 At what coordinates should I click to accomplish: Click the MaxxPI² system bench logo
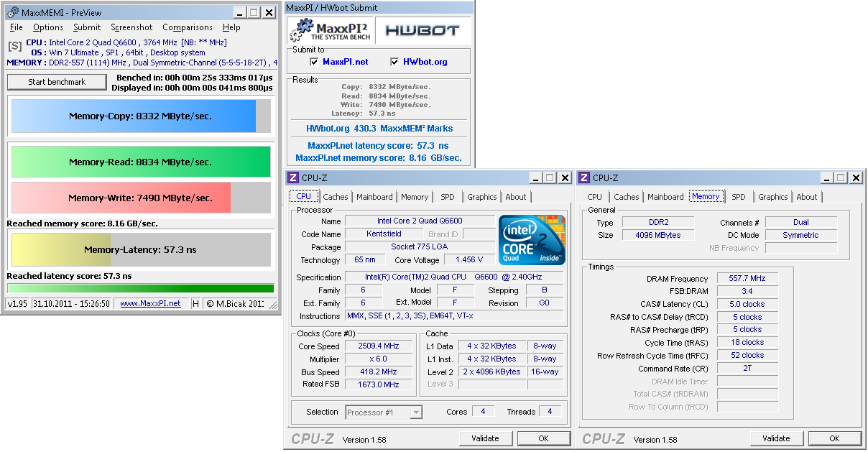tap(329, 31)
